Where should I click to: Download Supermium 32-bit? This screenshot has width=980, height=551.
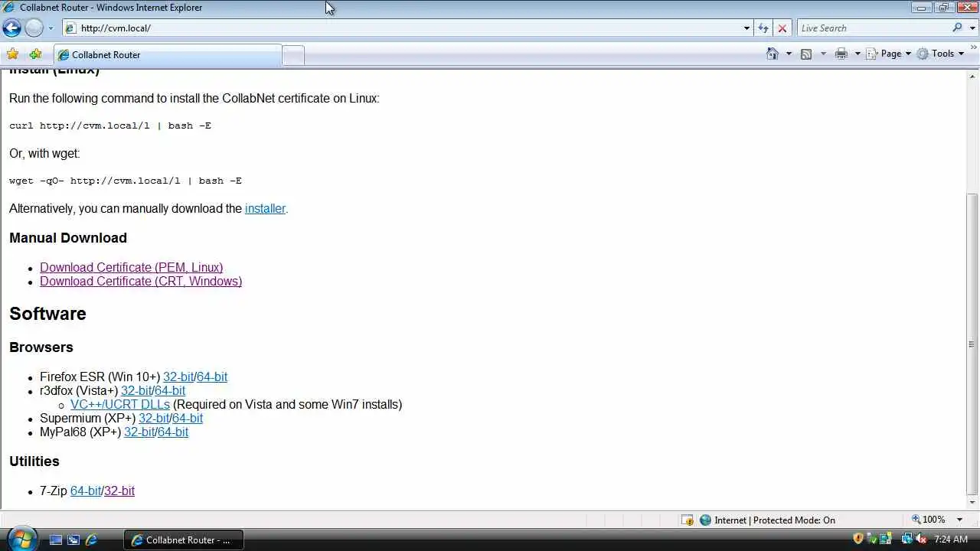pyautogui.click(x=154, y=418)
